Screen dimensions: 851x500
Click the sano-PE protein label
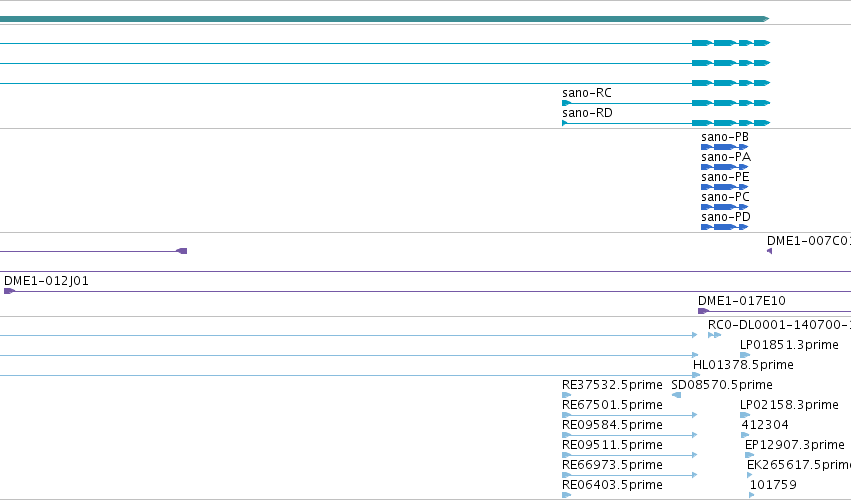[x=725, y=177]
